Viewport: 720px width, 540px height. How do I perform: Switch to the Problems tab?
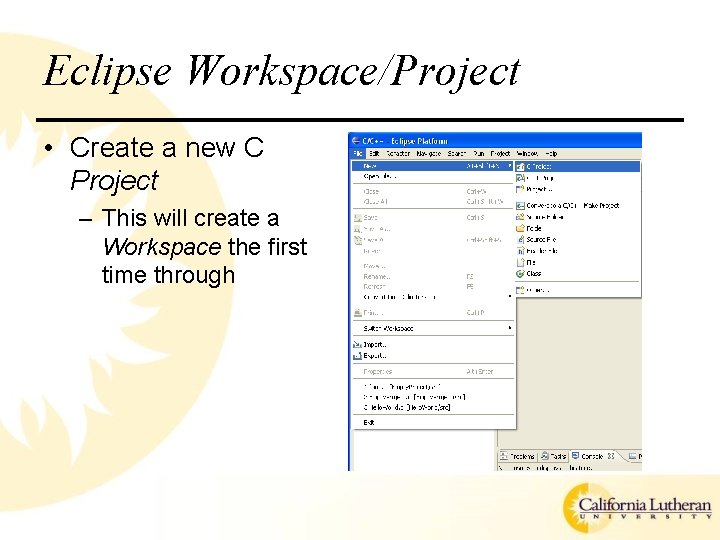pos(518,456)
